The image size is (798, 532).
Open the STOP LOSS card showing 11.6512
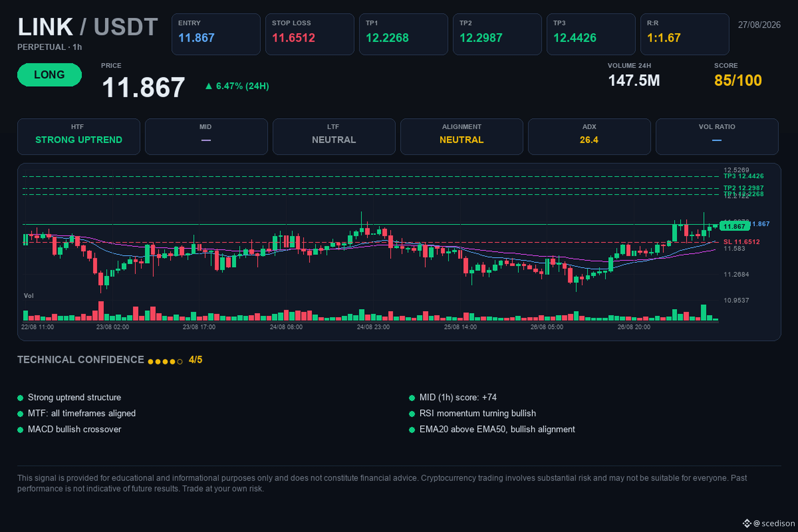point(310,34)
